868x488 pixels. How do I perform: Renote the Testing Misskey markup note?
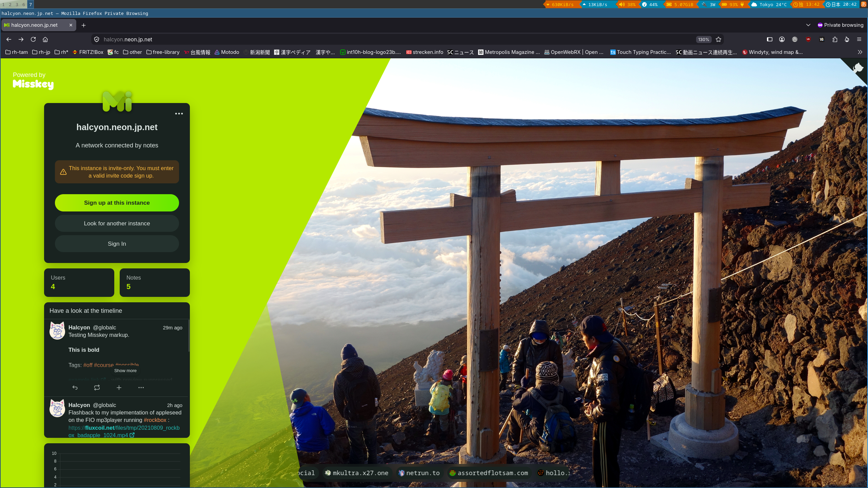(97, 388)
